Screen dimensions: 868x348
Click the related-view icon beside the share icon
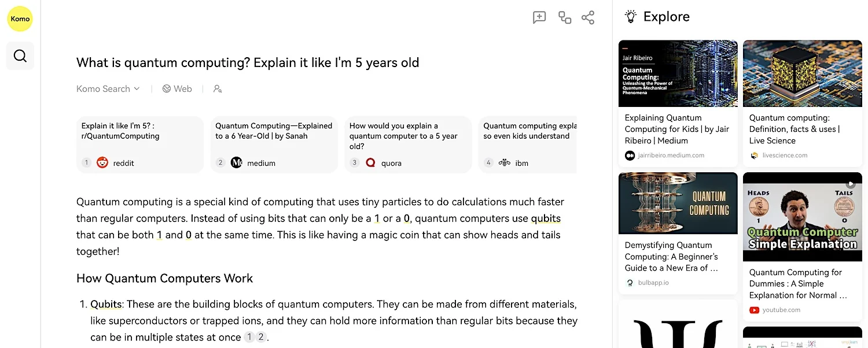(x=565, y=17)
